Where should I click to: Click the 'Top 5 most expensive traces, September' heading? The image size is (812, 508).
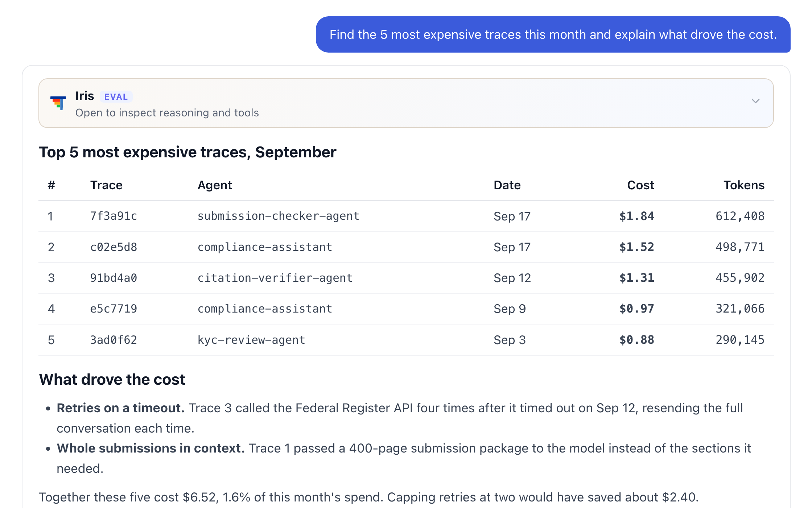pyautogui.click(x=187, y=152)
